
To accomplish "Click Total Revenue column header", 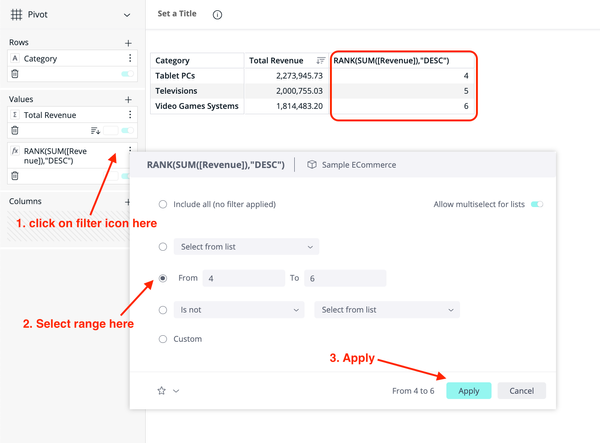I will 275,61.
